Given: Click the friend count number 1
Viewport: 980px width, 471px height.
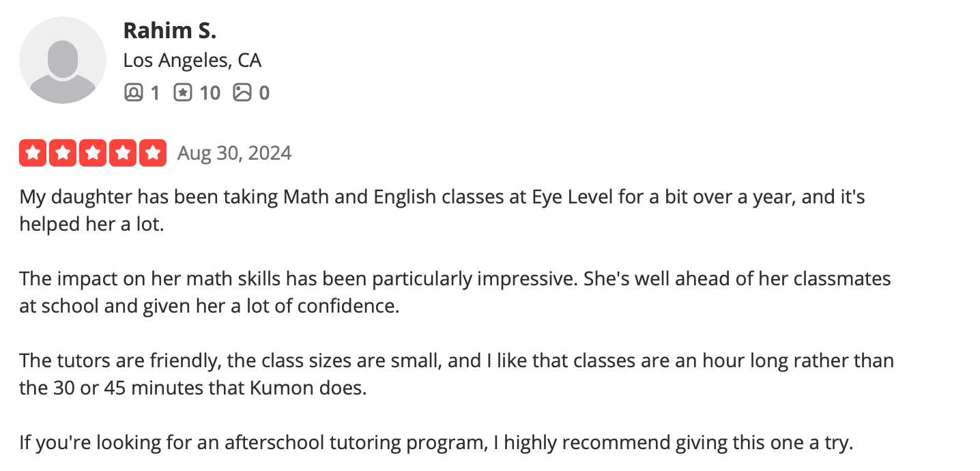Looking at the screenshot, I should (x=154, y=92).
